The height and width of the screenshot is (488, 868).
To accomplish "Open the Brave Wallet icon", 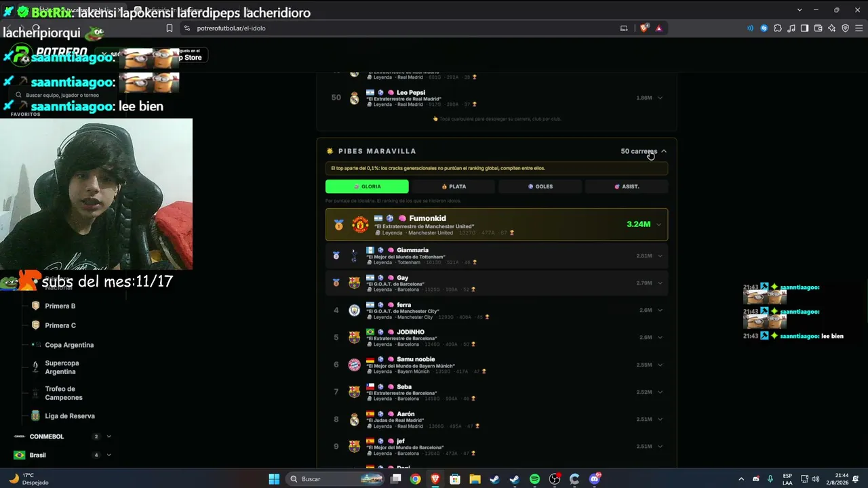I will click(818, 28).
